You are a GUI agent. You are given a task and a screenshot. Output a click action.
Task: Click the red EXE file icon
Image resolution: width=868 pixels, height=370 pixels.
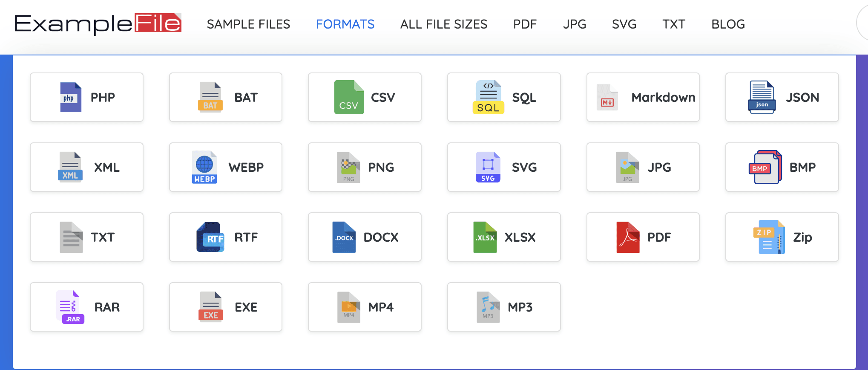click(x=211, y=307)
